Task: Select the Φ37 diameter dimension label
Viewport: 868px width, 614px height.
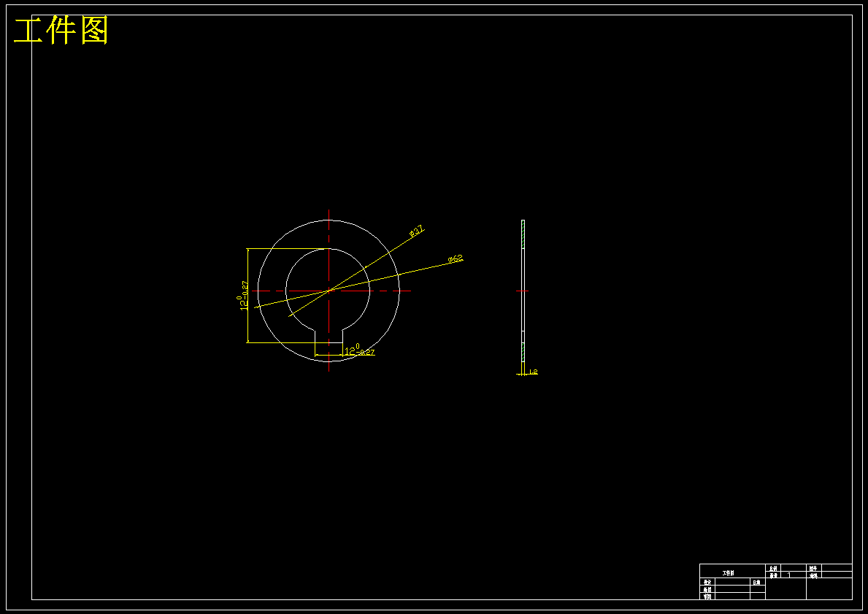Action: click(x=417, y=231)
